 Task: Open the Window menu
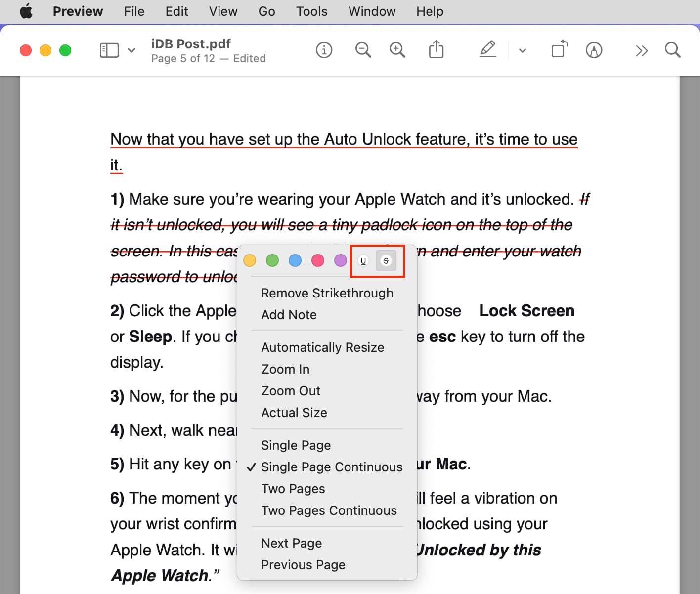coord(372,11)
